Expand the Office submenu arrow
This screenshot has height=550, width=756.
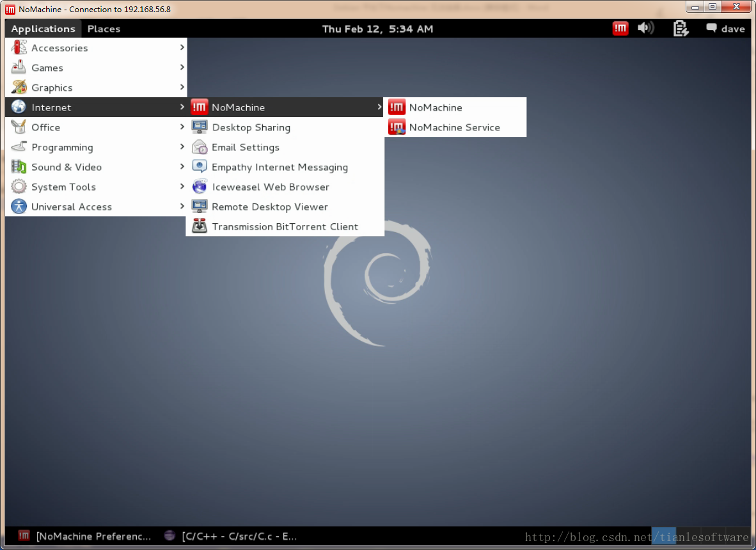point(182,127)
